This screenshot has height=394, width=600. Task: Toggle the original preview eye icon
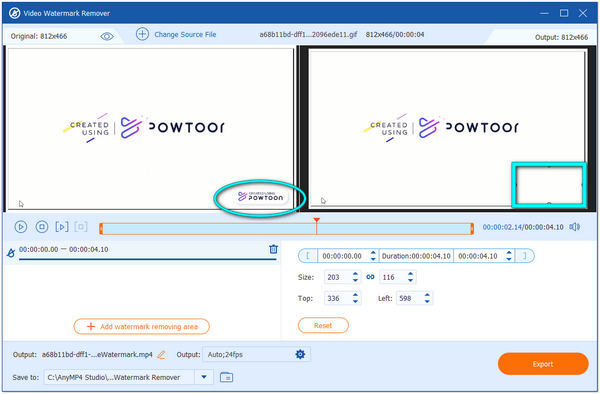click(107, 36)
